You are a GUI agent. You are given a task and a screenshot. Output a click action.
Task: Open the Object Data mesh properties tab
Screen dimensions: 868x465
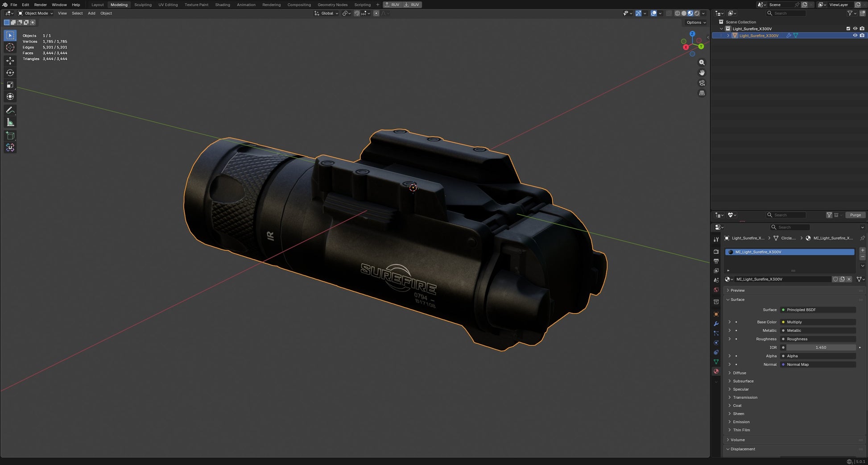coord(716,362)
